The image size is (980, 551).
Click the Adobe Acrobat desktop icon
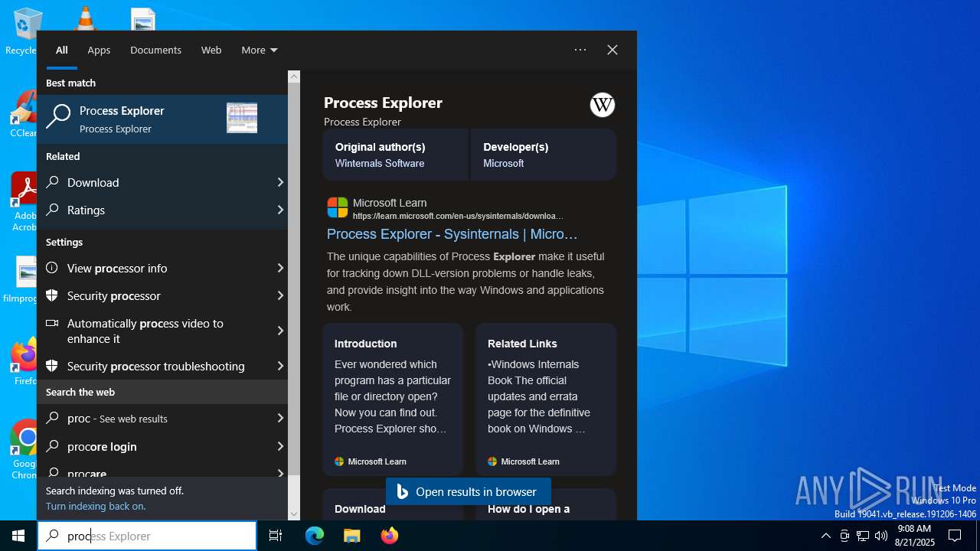click(x=23, y=202)
